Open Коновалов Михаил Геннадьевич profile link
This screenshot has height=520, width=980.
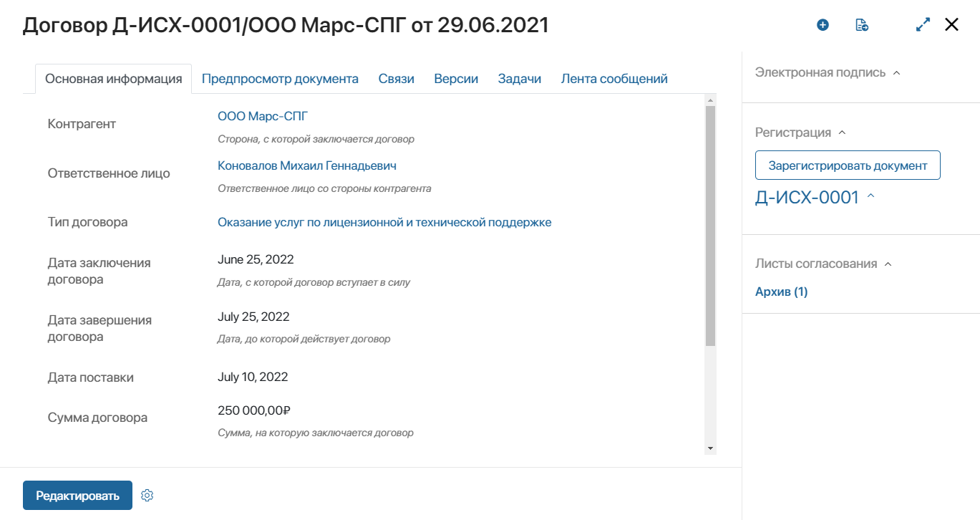click(x=307, y=165)
